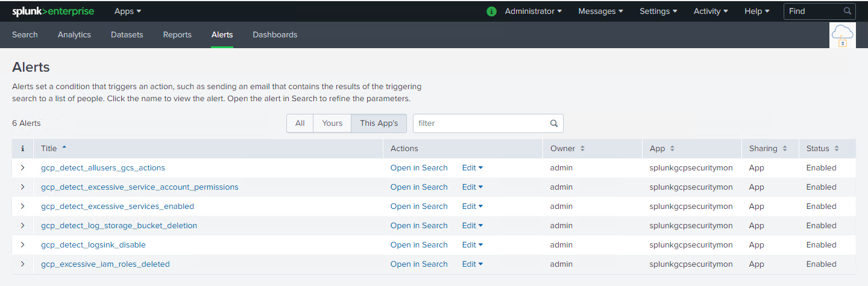Expand the gcp_excessive_iam_roles_deleted row
Screen dimensions: 868x286
pyautogui.click(x=22, y=264)
